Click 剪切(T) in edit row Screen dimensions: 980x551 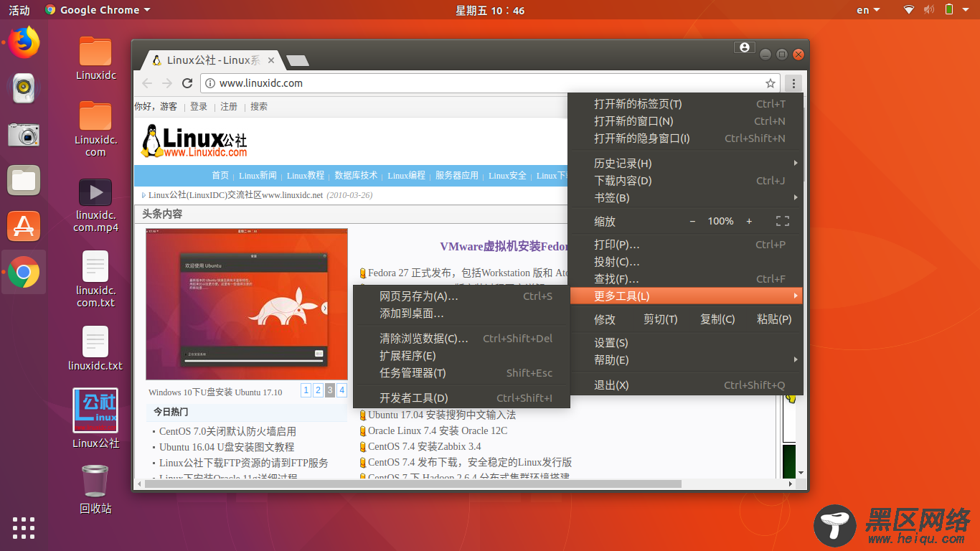pyautogui.click(x=660, y=319)
